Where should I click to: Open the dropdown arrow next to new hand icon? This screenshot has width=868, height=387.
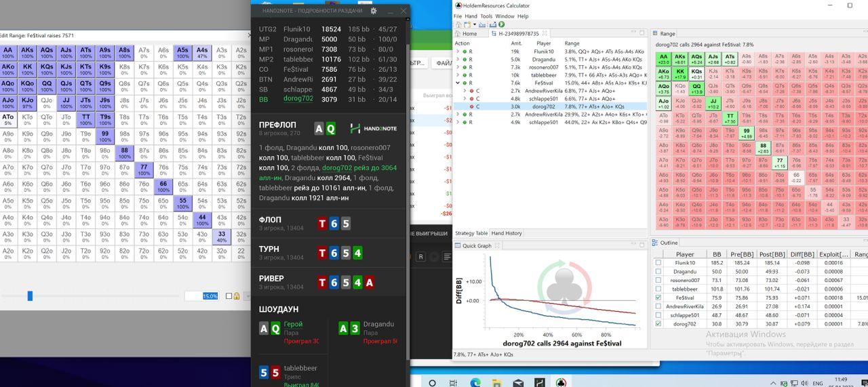click(x=475, y=24)
